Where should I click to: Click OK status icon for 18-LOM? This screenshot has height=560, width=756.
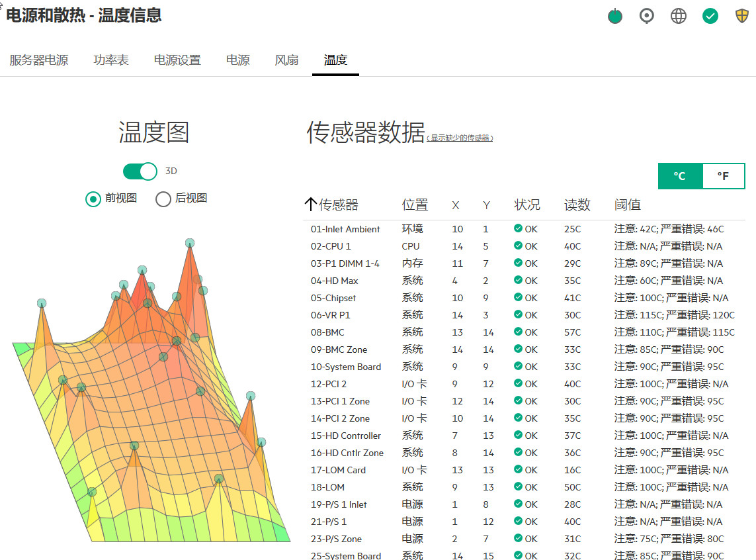tap(518, 487)
